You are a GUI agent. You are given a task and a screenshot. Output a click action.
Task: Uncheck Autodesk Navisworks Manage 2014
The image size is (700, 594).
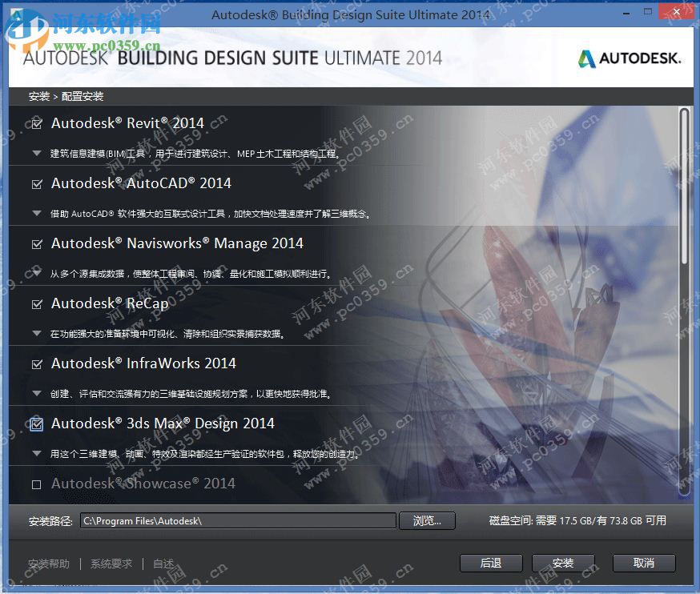(x=36, y=243)
